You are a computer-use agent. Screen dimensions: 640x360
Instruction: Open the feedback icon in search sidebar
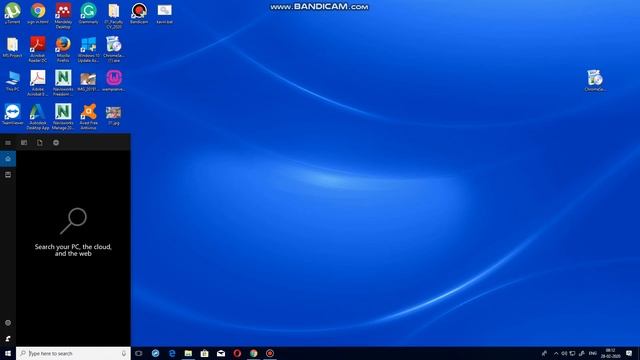(8, 338)
